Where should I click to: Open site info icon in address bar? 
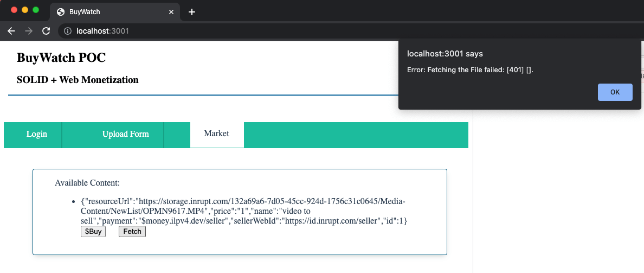[x=68, y=31]
